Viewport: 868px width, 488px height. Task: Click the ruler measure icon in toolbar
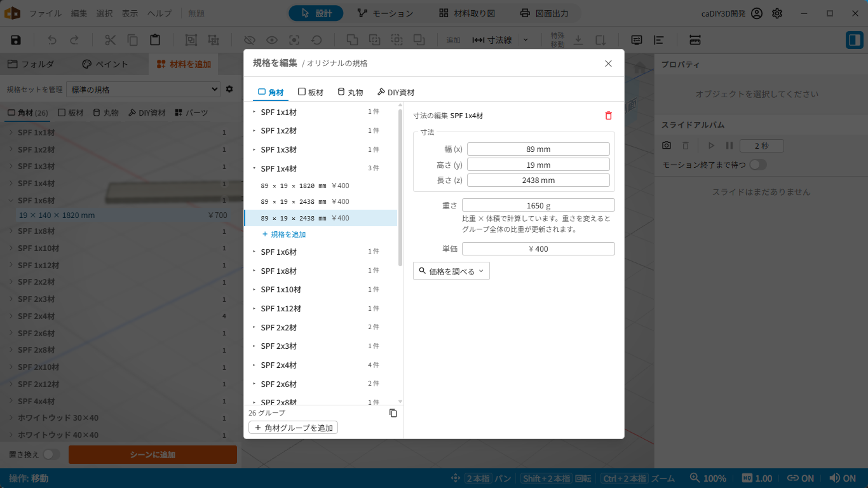pyautogui.click(x=695, y=40)
